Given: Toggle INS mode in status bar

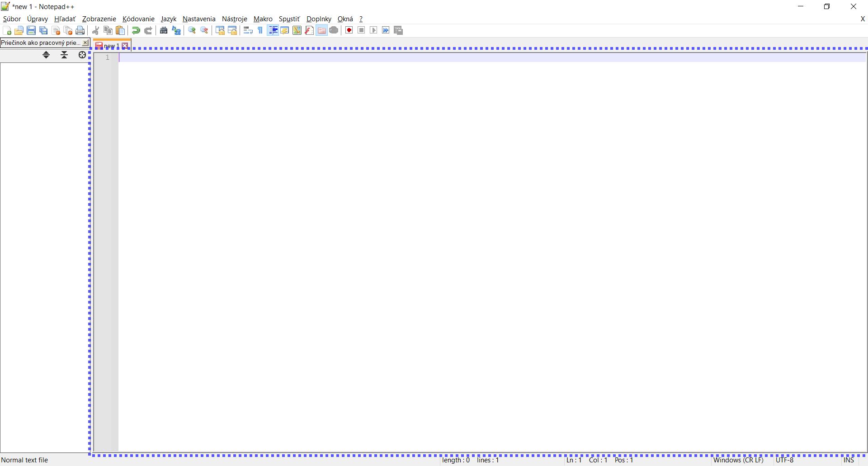Looking at the screenshot, I should (x=849, y=460).
